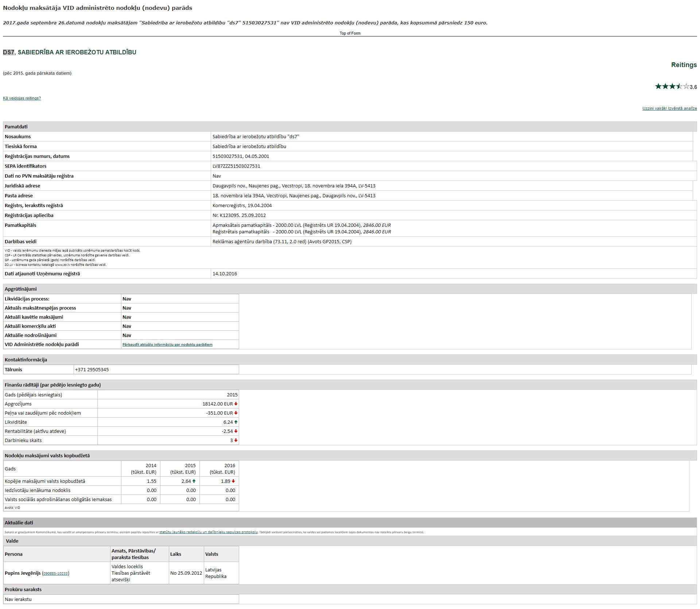
Task: Click phone number +371 29505345
Action: pyautogui.click(x=92, y=369)
